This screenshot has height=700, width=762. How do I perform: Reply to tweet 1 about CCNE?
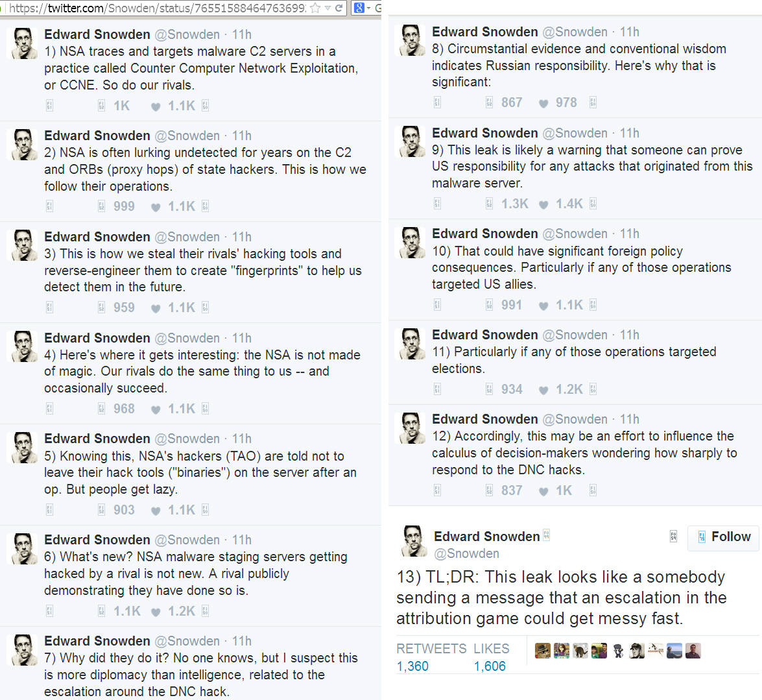click(x=49, y=106)
